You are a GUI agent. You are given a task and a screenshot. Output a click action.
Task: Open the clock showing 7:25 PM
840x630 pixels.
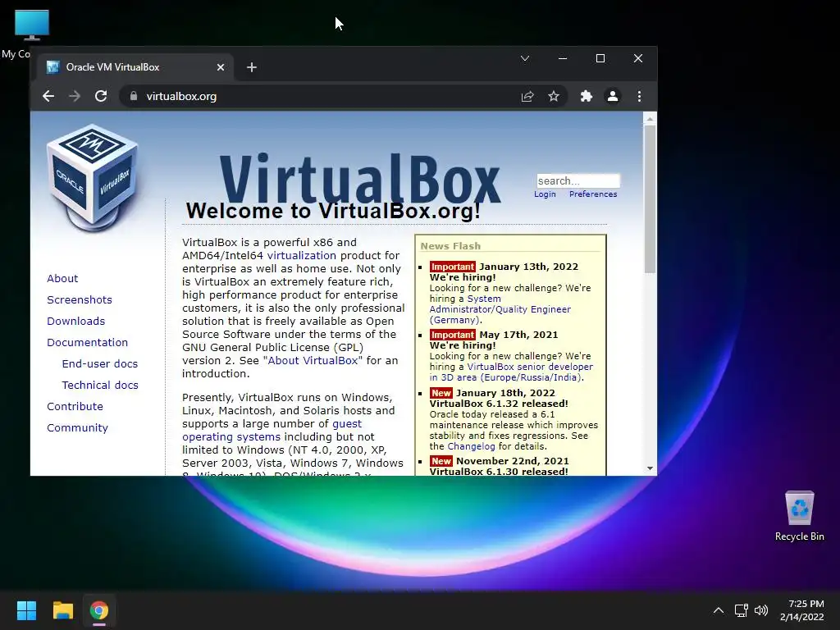pos(802,610)
